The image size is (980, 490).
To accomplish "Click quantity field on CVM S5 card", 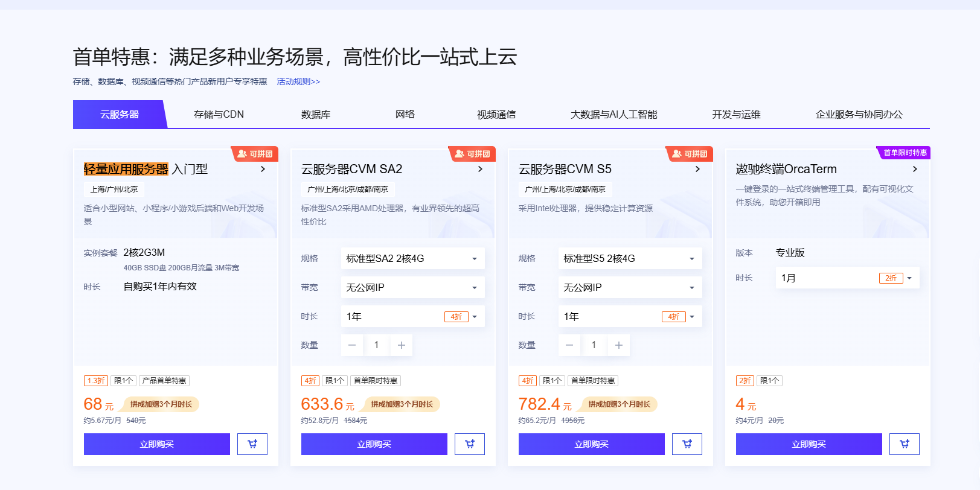I will [x=594, y=345].
